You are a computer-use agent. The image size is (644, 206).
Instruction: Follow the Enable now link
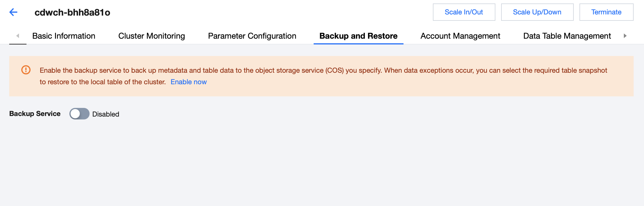(x=189, y=82)
